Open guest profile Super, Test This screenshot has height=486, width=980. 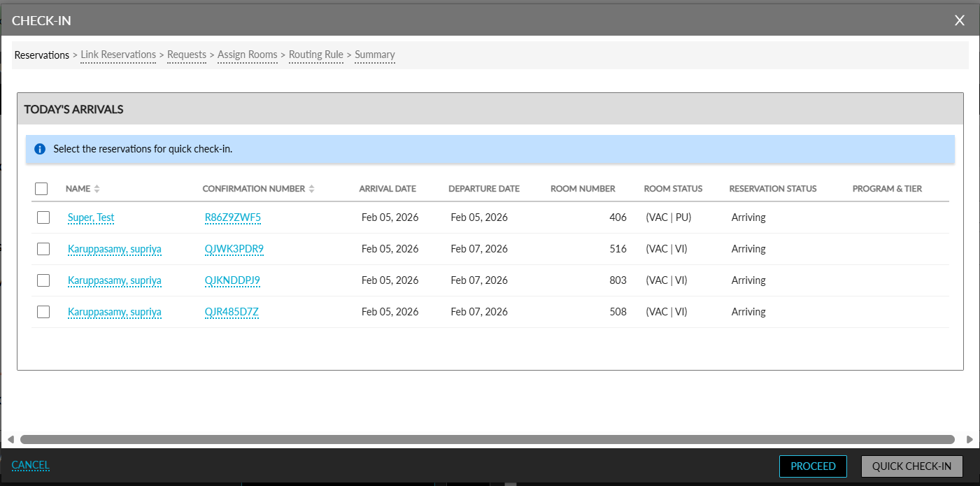coord(91,217)
